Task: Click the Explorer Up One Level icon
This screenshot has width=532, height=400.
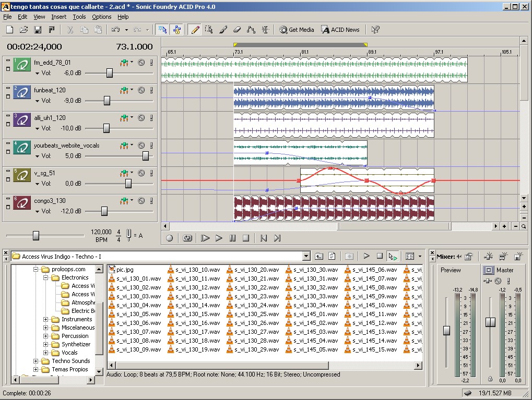Action: pos(319,256)
